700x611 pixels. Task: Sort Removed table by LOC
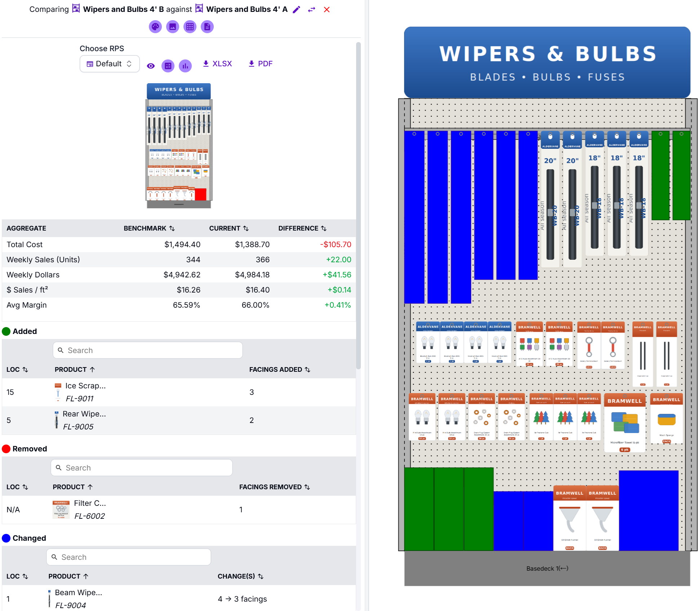click(x=17, y=487)
